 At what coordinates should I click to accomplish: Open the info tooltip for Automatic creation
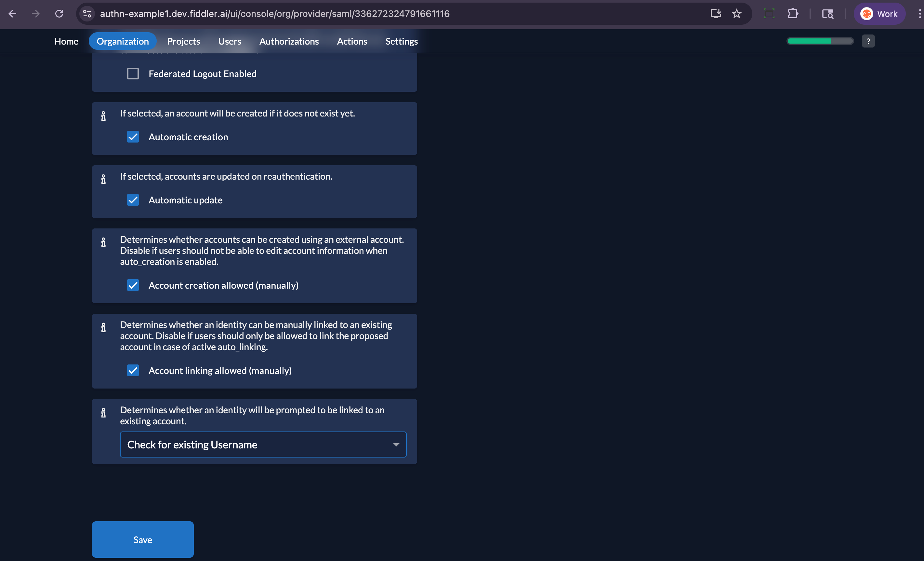coord(104,116)
